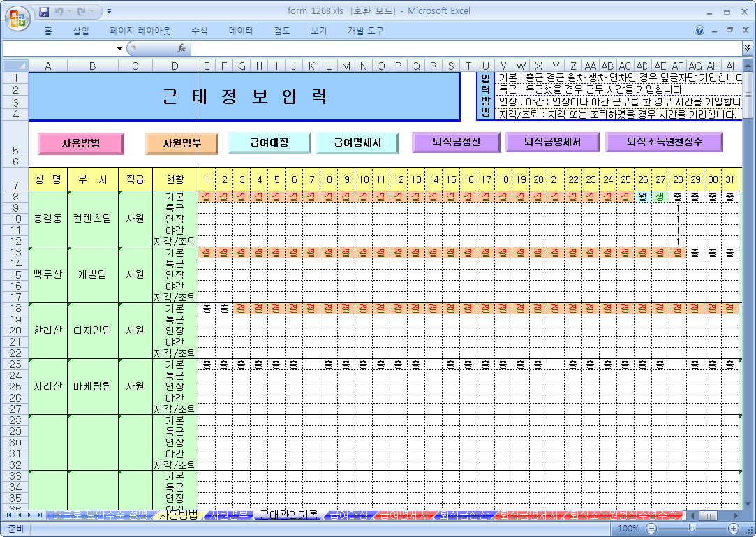Open the Excel Help question mark icon

click(x=699, y=31)
